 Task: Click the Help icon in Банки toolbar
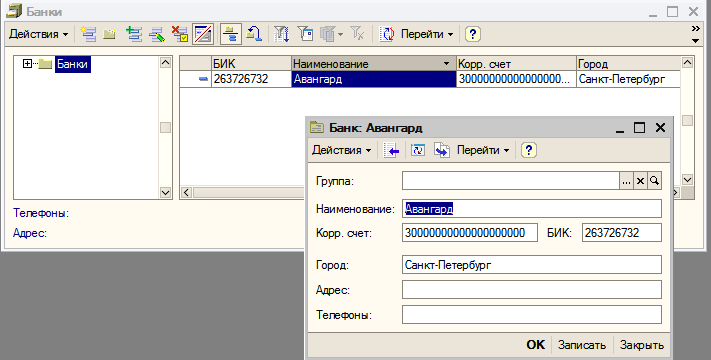coord(472,34)
